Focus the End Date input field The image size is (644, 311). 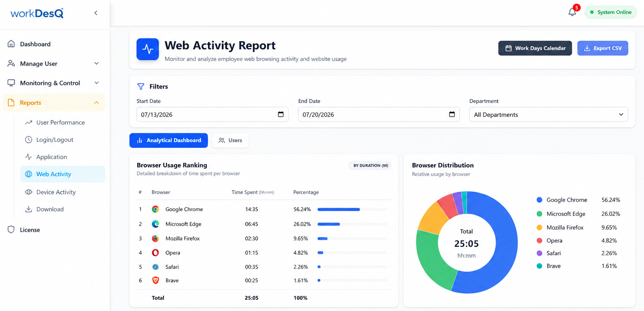(379, 115)
